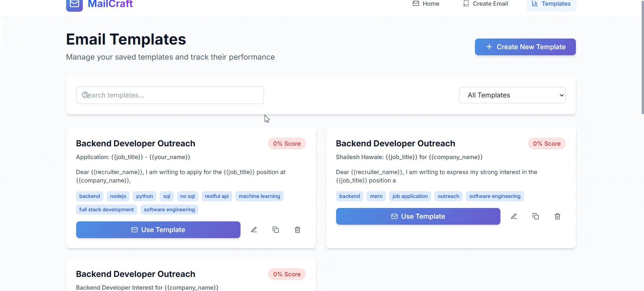The width and height of the screenshot is (644, 291).
Task: Delete the Application job_title template via trash icon
Action: pos(298,230)
